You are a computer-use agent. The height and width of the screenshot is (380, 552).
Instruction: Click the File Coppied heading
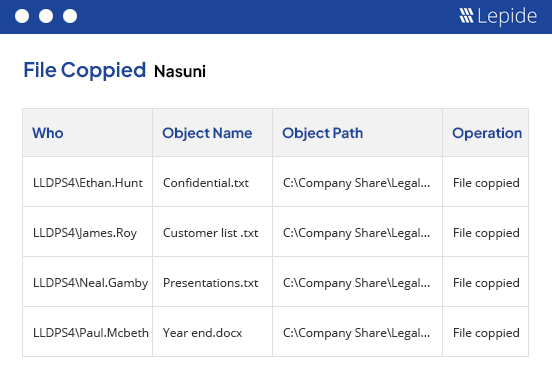[x=84, y=70]
